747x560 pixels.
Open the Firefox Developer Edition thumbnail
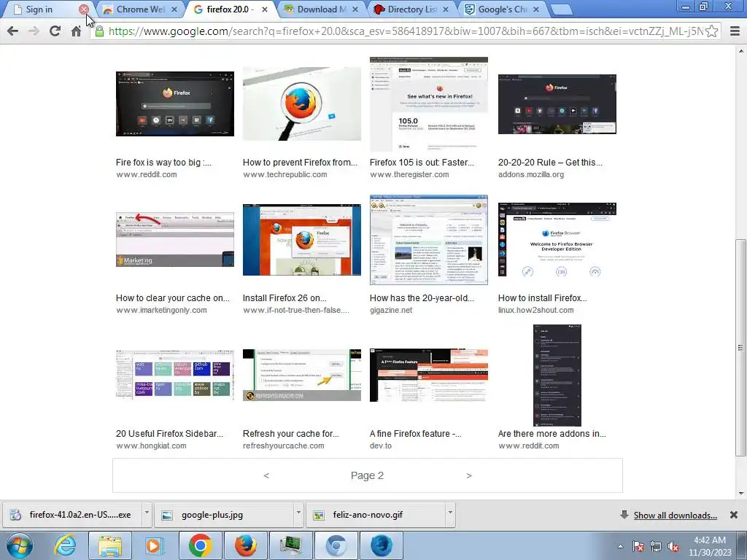[557, 239]
